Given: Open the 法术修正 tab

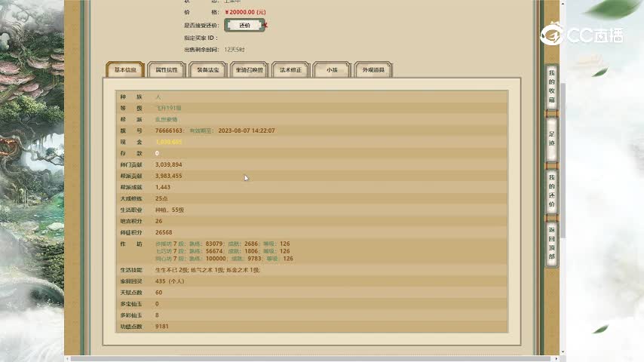Looking at the screenshot, I should [x=290, y=70].
